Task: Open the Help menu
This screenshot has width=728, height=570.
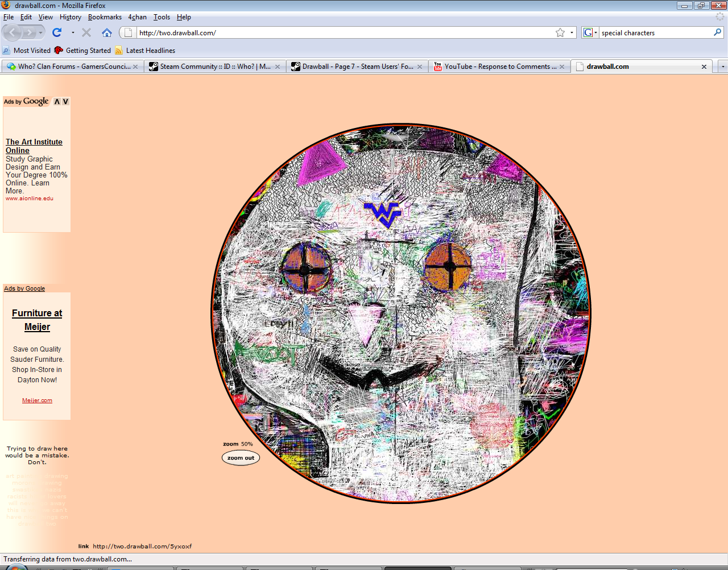Action: [x=184, y=17]
